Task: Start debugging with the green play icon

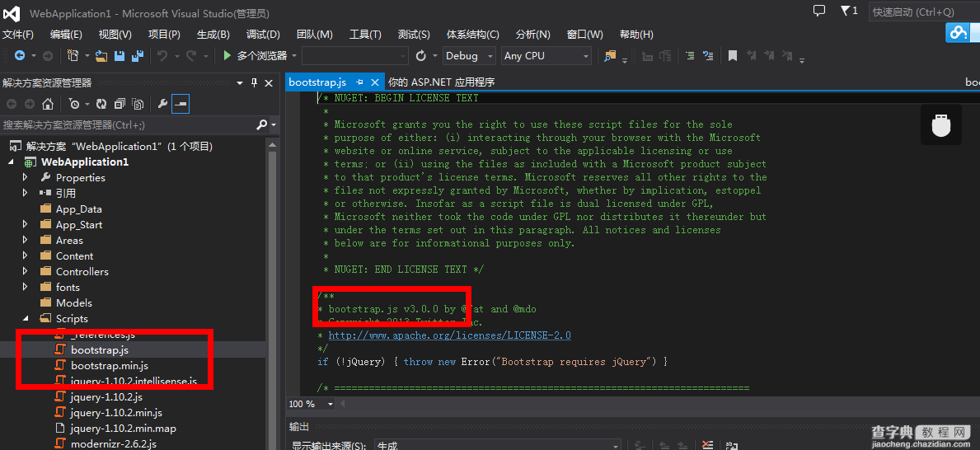Action: coord(227,55)
